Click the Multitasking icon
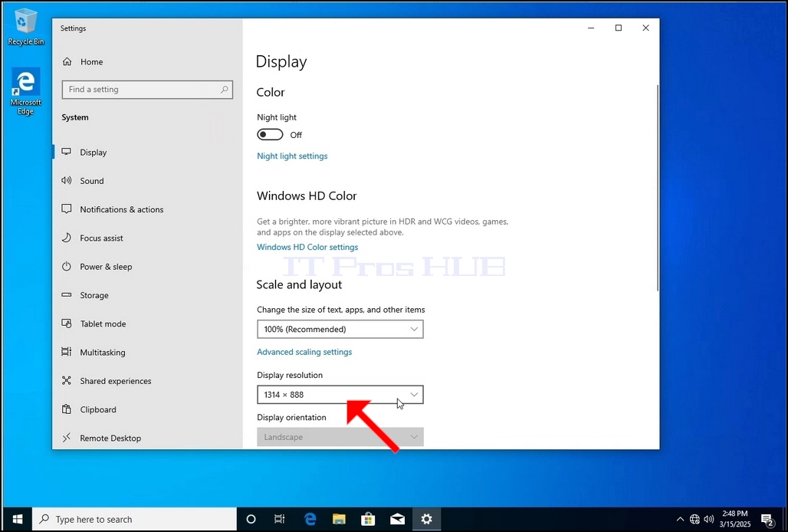This screenshot has height=532, width=788. point(67,352)
